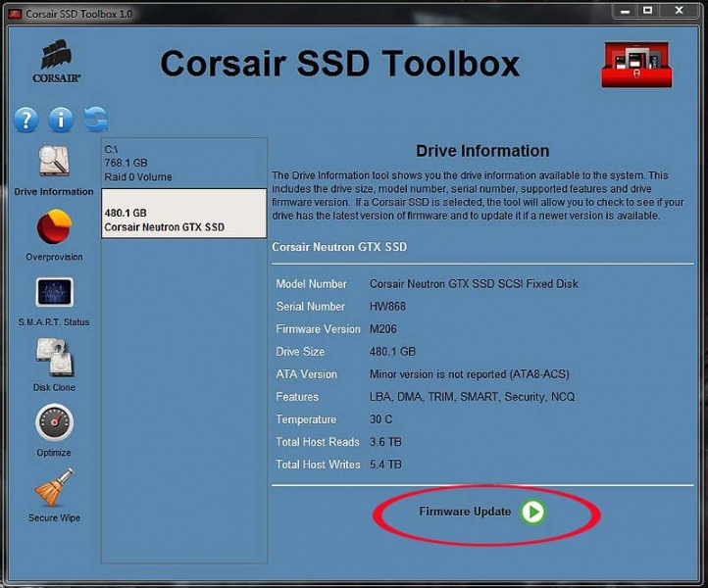Open the Disk Clone icon
The width and height of the screenshot is (708, 588).
coord(54,357)
